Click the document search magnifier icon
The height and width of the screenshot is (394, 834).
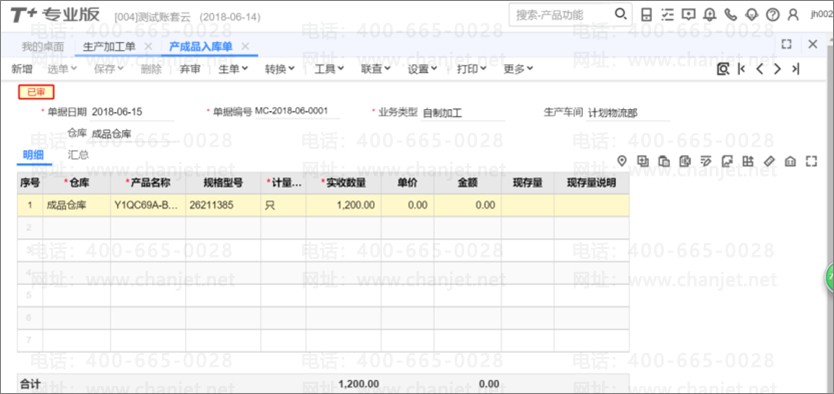pyautogui.click(x=722, y=69)
